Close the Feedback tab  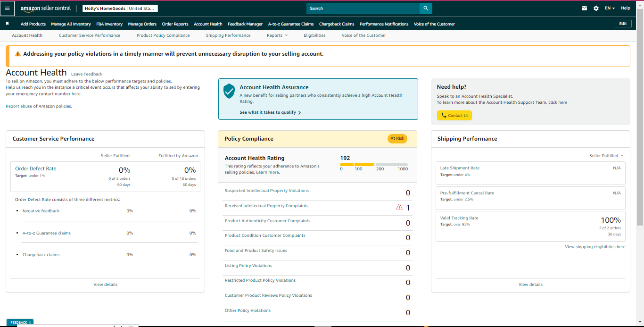30,322
